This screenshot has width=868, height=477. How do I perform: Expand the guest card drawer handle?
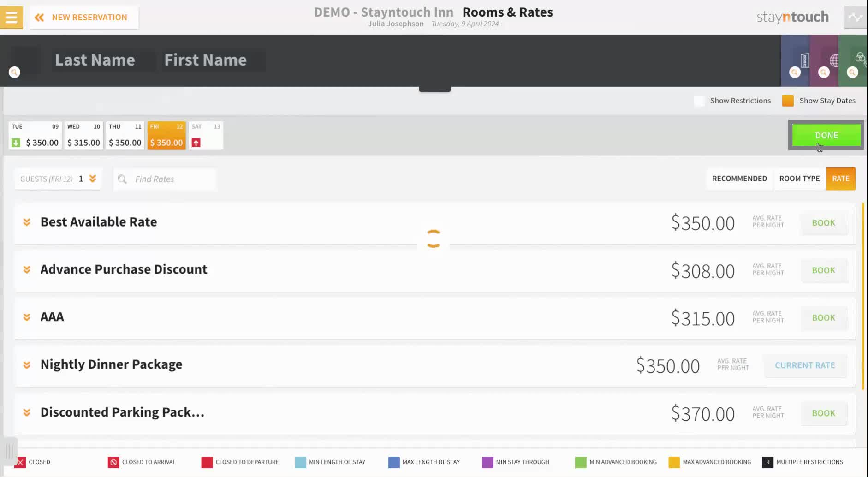coord(434,89)
